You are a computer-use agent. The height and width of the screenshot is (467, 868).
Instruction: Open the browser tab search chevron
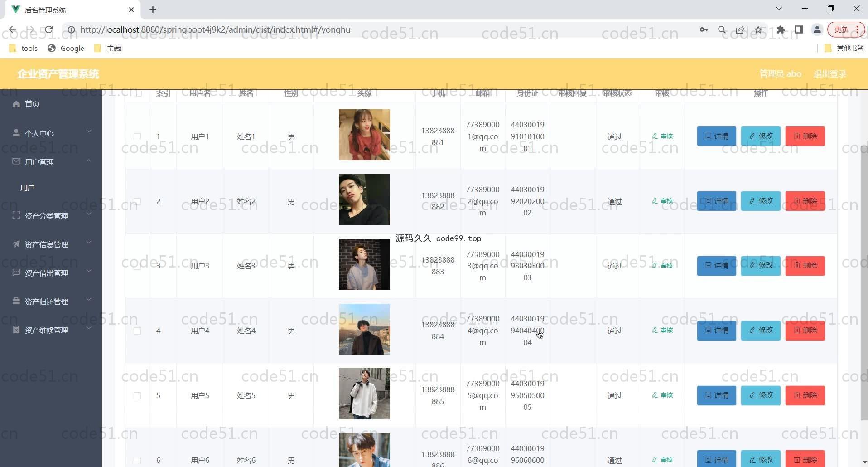(x=779, y=9)
